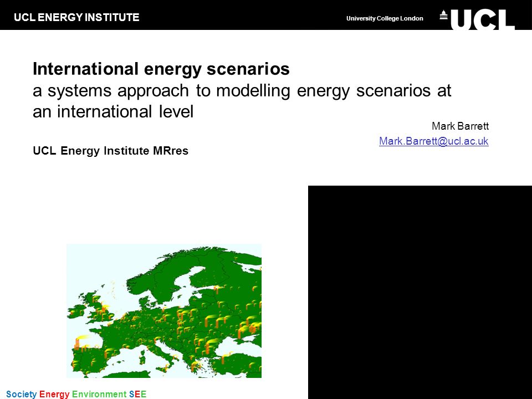Open the Mark.Barrett@ucl.ac.uk email link
The image size is (532, 399).
pos(433,141)
